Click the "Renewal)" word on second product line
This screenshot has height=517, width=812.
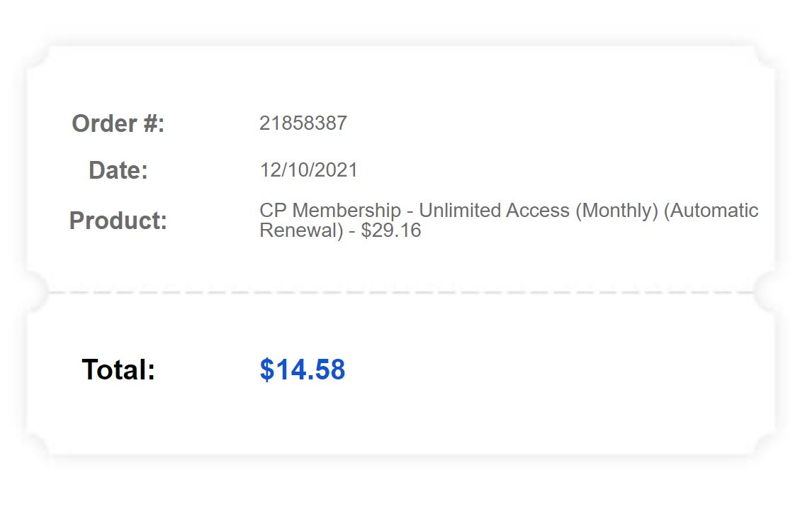[301, 230]
